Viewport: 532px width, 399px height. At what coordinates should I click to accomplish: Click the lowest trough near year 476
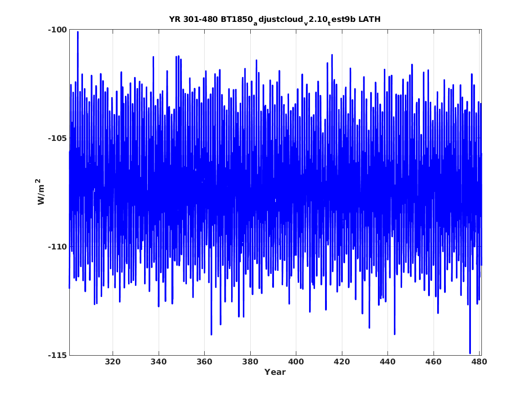click(470, 353)
